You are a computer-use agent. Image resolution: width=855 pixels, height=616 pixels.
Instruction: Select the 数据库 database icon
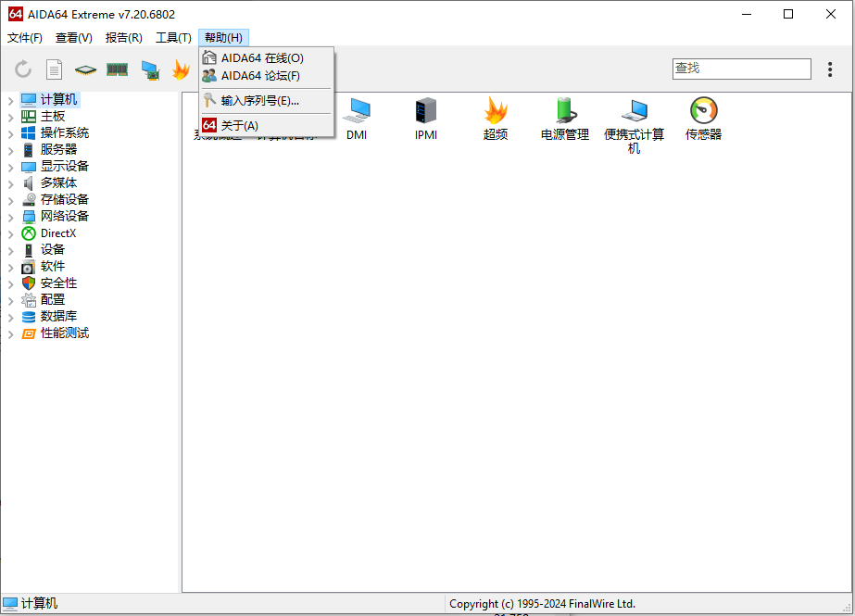pyautogui.click(x=29, y=317)
